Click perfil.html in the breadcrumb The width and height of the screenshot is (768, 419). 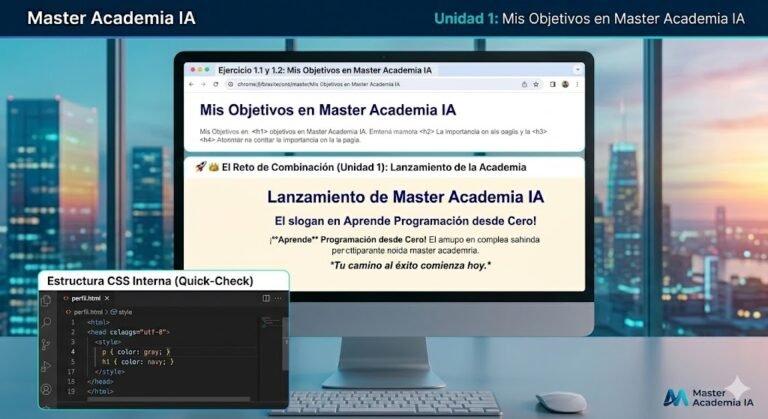[88, 312]
